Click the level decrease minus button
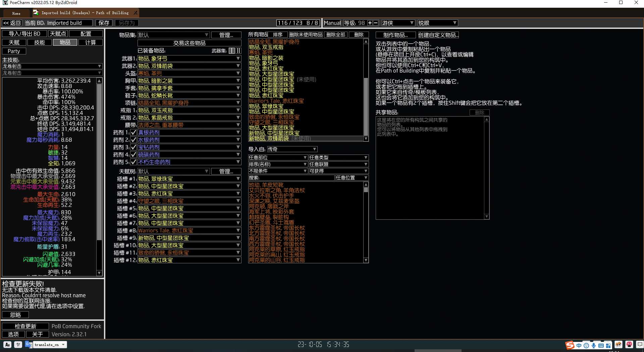Image resolution: width=644 pixels, height=352 pixels. 376,23
